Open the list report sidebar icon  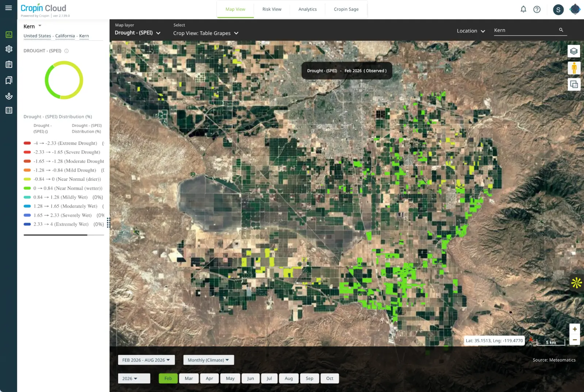[9, 110]
